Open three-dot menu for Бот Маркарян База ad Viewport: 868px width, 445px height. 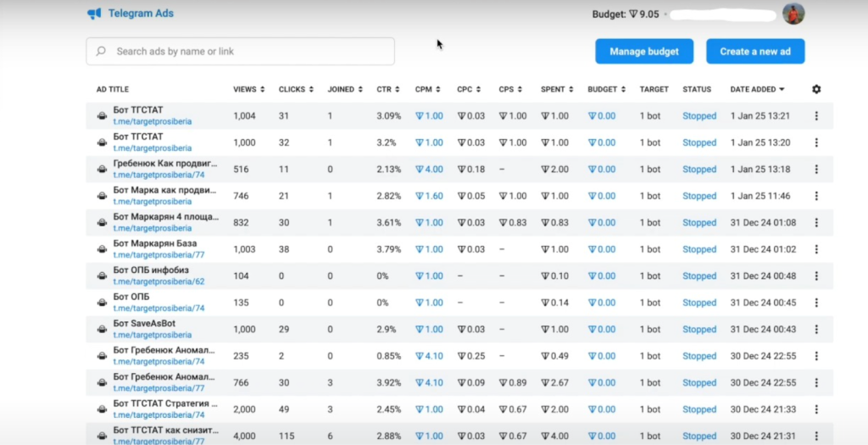tap(816, 249)
